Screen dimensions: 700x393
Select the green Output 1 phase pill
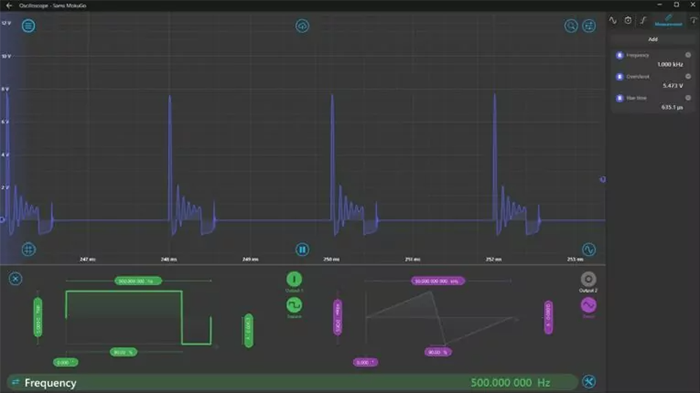point(65,362)
